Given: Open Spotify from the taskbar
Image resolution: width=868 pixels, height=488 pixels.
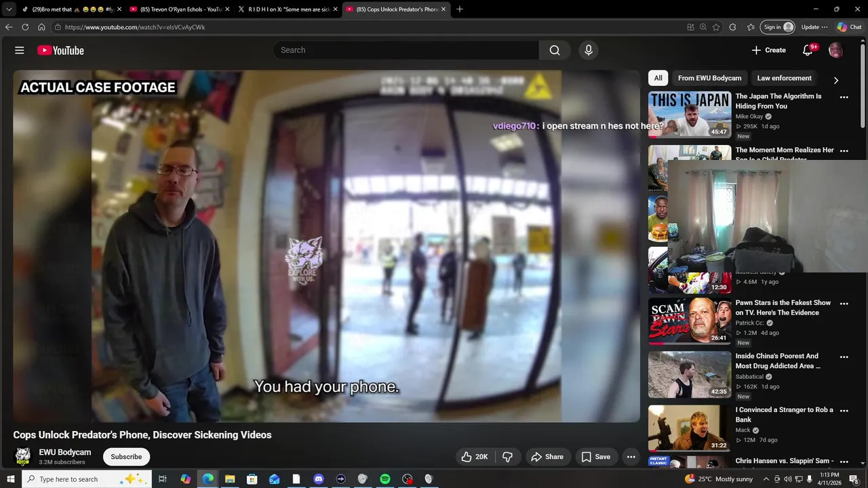Looking at the screenshot, I should [x=384, y=479].
